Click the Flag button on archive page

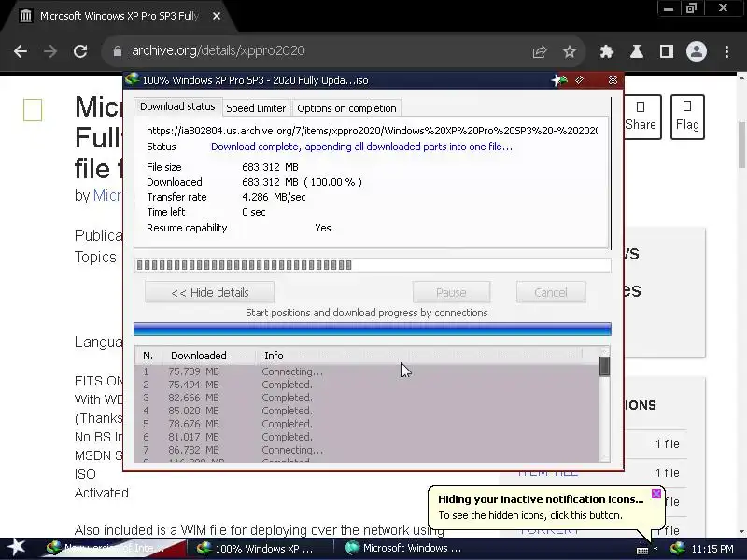coord(687,117)
